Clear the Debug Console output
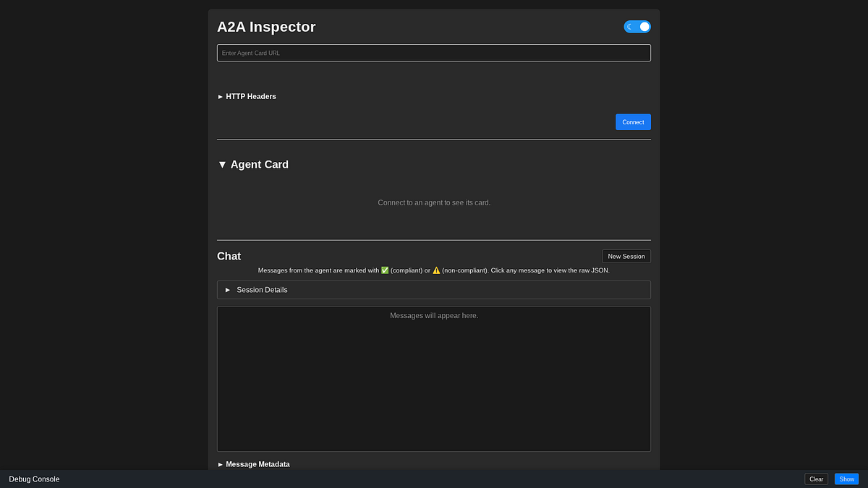Screen dimensions: 868x488 coord(816,479)
